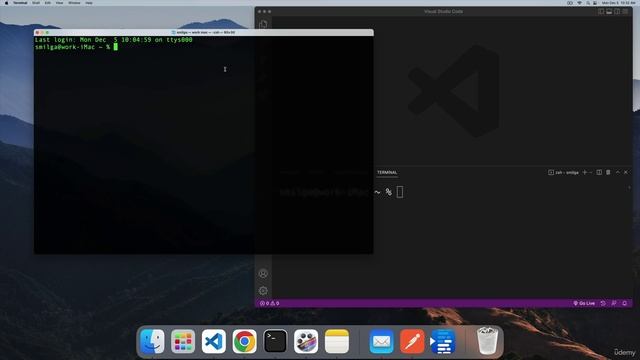Open the Window menu

[74, 3]
